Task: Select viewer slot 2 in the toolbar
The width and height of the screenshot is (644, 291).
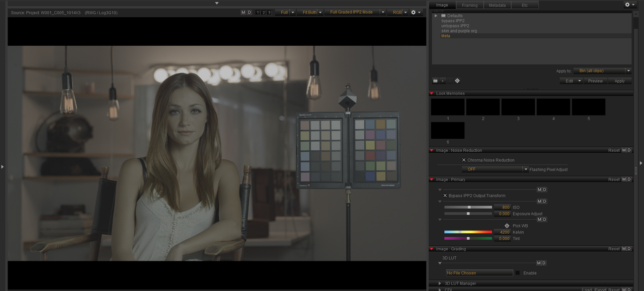Action: pyautogui.click(x=264, y=13)
